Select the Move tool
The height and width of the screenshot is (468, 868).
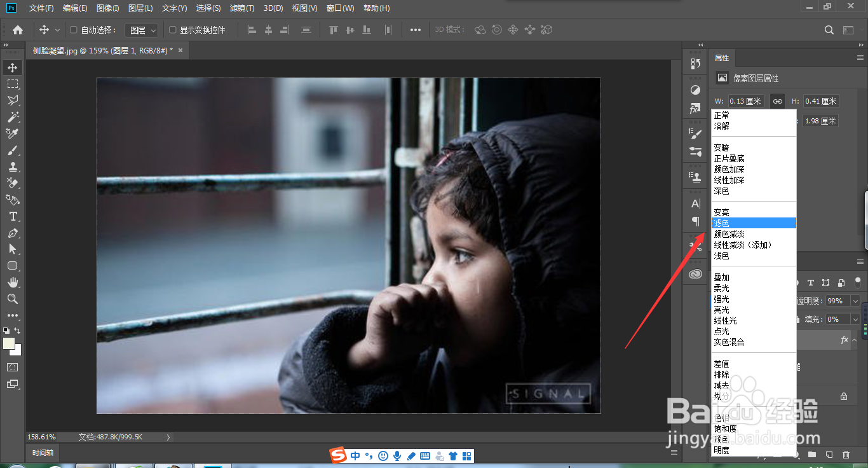point(13,67)
